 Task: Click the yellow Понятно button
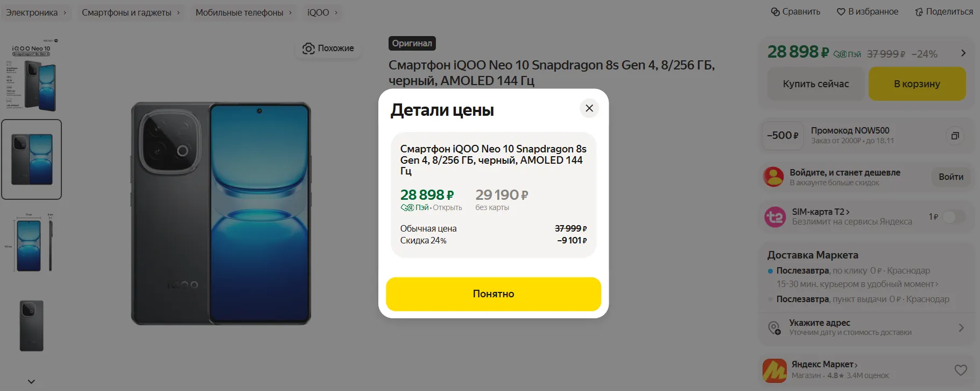pos(493,294)
